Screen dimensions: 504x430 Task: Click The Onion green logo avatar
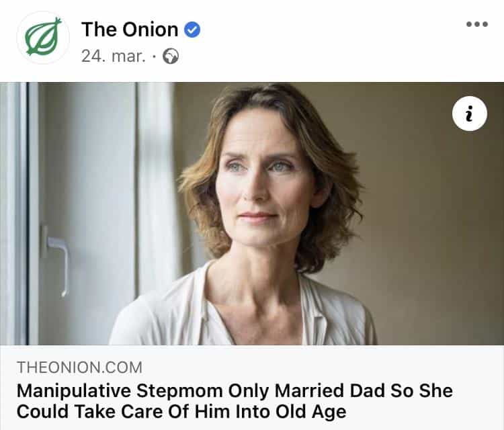tap(43, 38)
